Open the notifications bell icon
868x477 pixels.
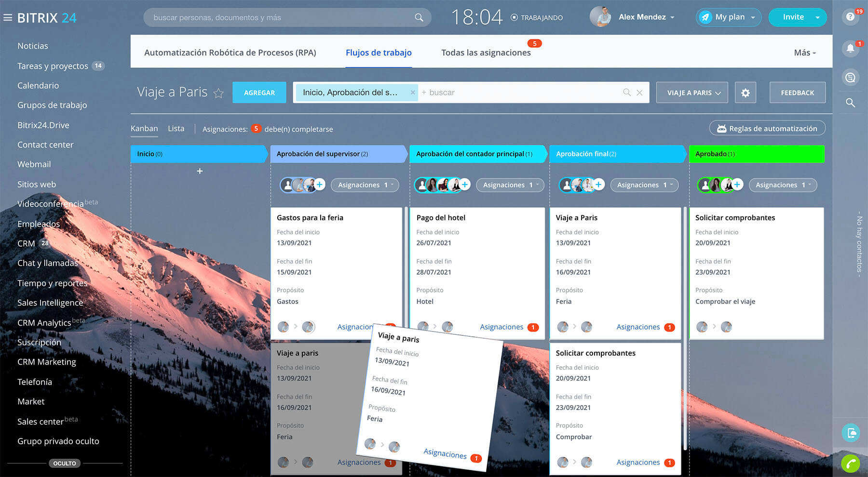850,48
